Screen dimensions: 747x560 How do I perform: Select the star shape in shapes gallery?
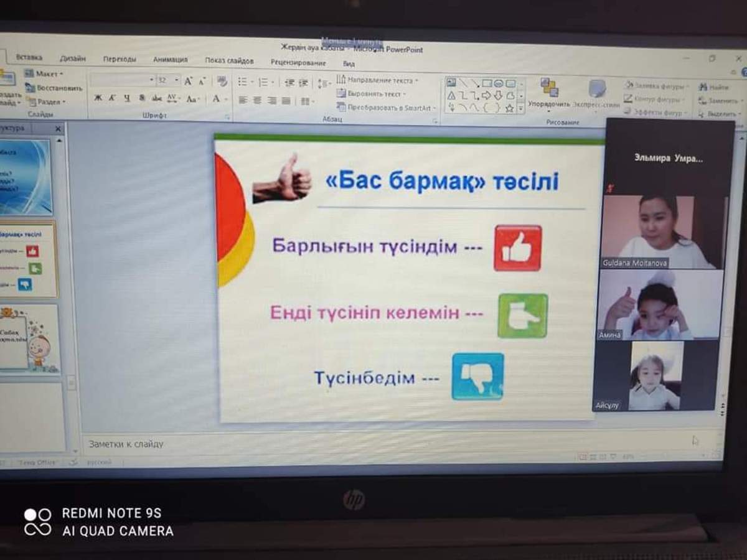click(509, 108)
